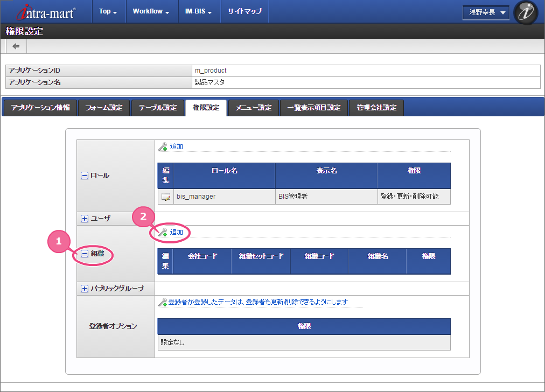Click the wrench icon beside the 組織 追加 link
The image size is (545, 392).
(163, 232)
